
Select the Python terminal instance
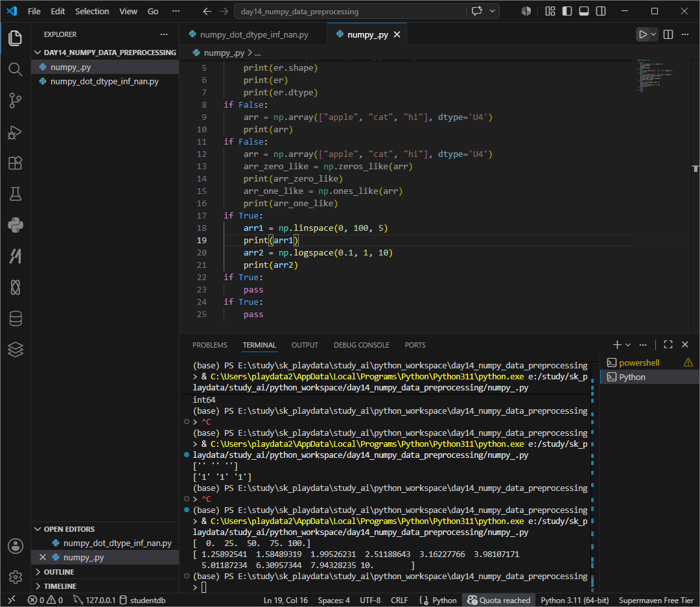(650, 377)
